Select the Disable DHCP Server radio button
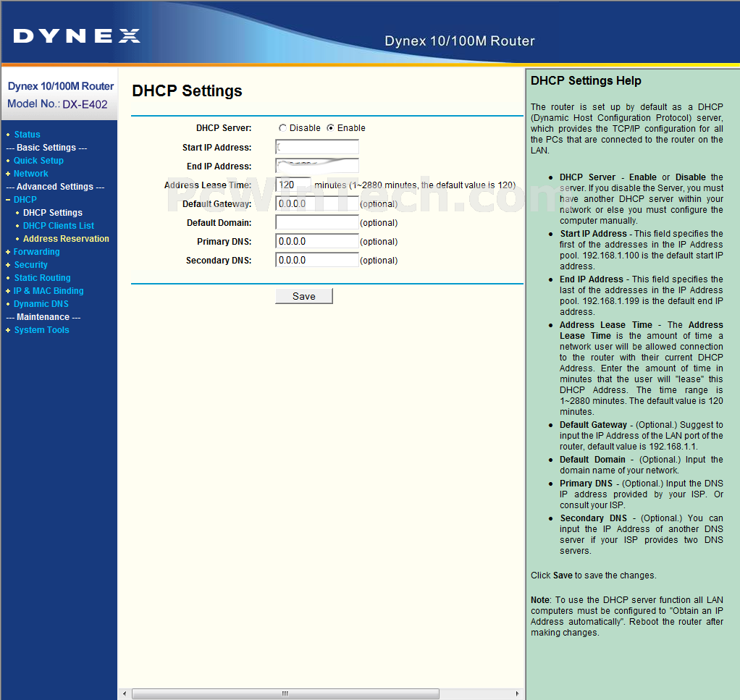 click(x=282, y=128)
